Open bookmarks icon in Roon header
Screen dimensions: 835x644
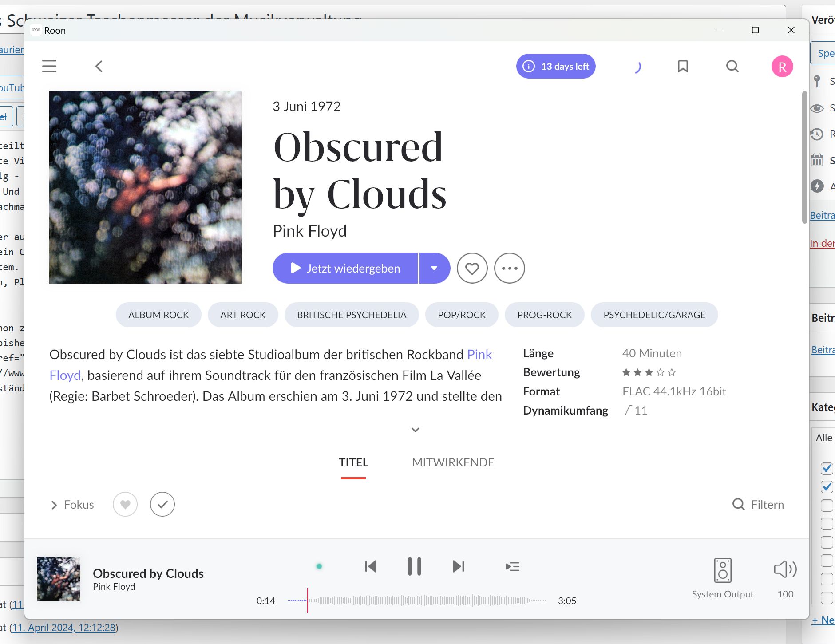click(x=683, y=66)
